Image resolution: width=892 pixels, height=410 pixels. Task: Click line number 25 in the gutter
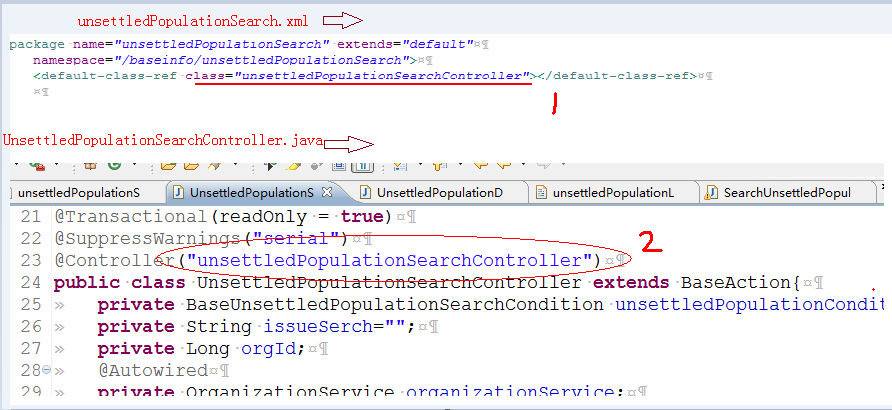tap(32, 304)
